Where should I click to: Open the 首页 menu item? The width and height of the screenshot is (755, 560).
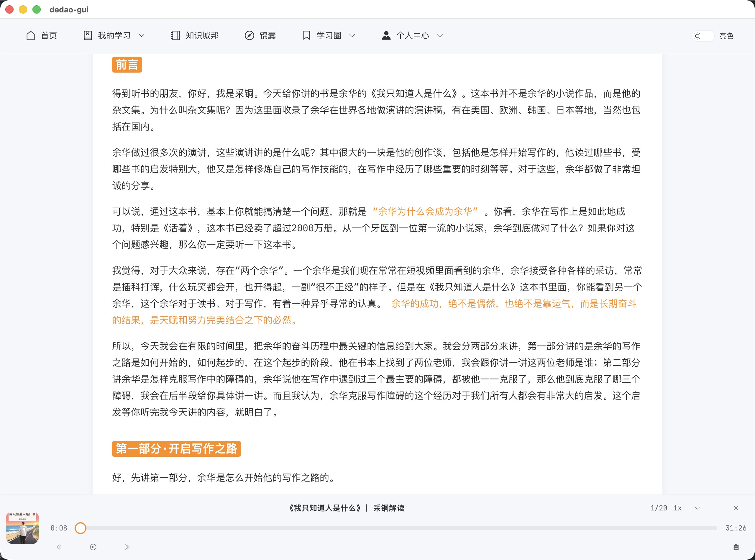pyautogui.click(x=42, y=36)
